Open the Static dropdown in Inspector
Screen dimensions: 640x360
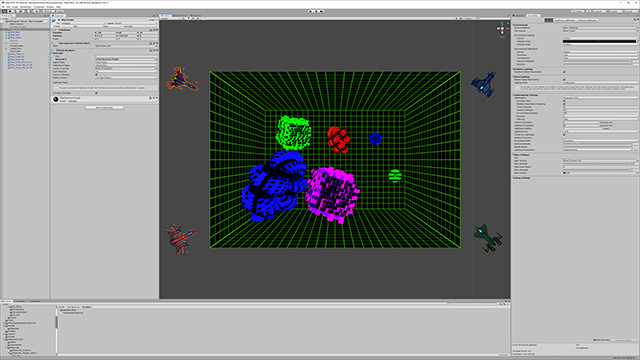tap(157, 20)
